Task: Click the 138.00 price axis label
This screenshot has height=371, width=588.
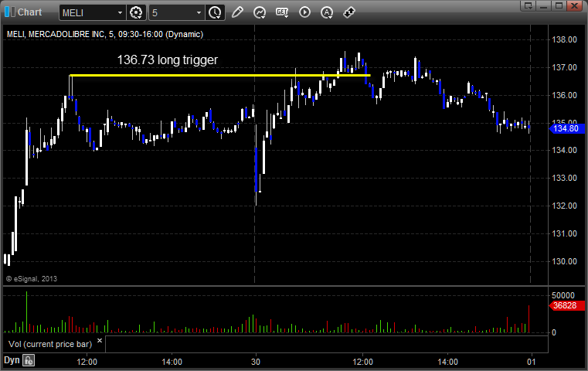Action: [x=564, y=39]
